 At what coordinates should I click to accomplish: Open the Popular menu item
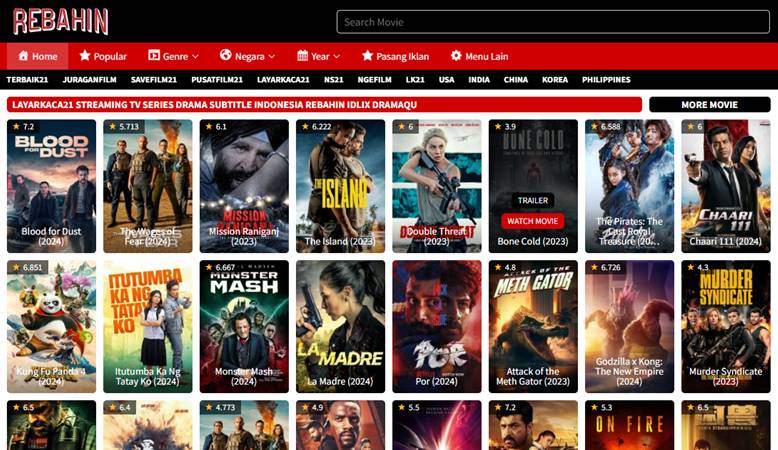[103, 56]
